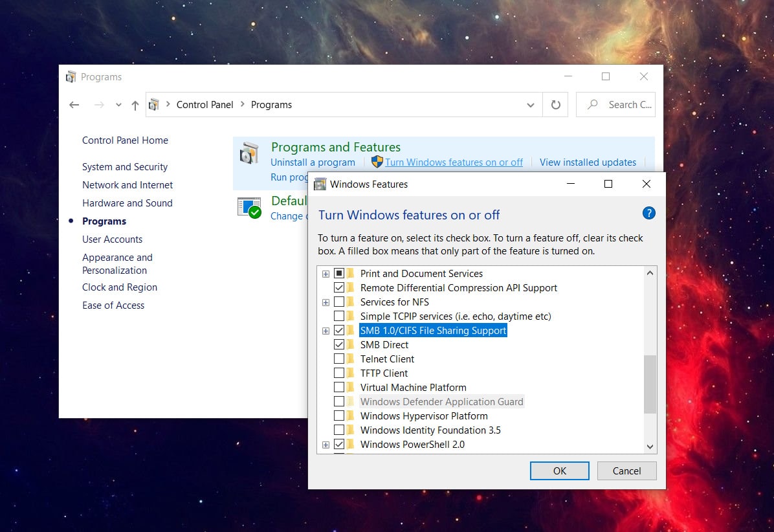Toggle Print and Document Services checkbox
Image resolution: width=774 pixels, height=532 pixels.
tap(339, 273)
